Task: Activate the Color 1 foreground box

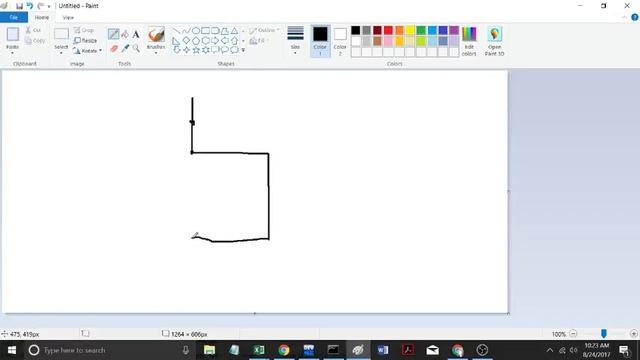Action: point(320,41)
